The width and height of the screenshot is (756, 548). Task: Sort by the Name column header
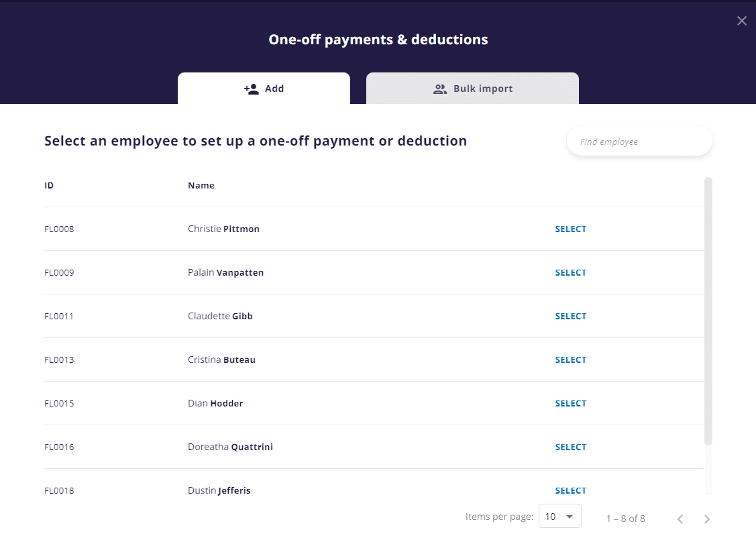(201, 185)
